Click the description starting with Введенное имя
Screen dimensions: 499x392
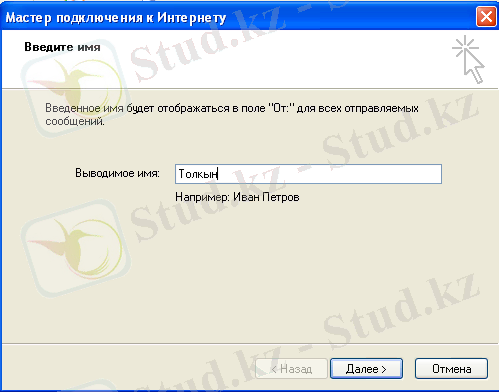tap(232, 114)
